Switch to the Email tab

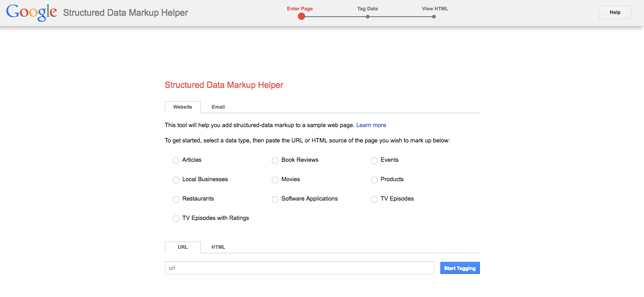[218, 107]
